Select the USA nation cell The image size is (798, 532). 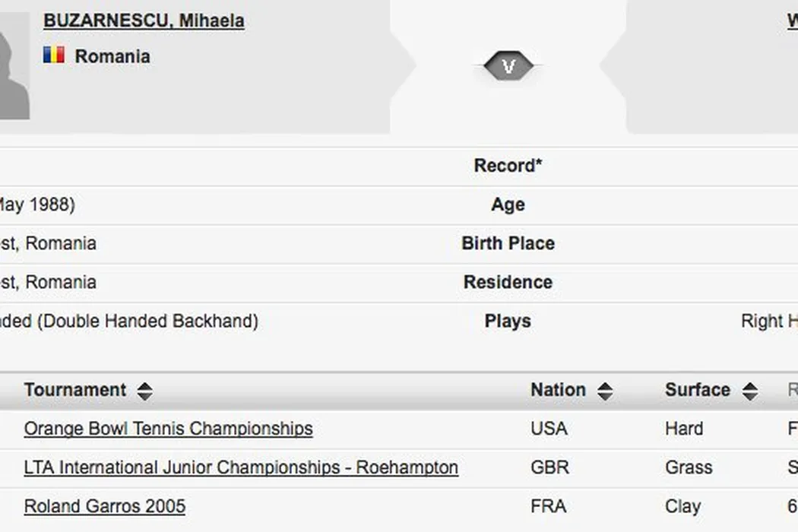click(x=549, y=429)
